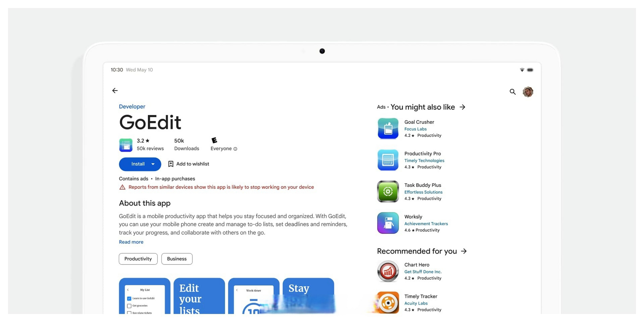Image resolution: width=644 pixels, height=322 pixels.
Task: Click the Task Buddy Plus app icon
Action: [x=388, y=191]
